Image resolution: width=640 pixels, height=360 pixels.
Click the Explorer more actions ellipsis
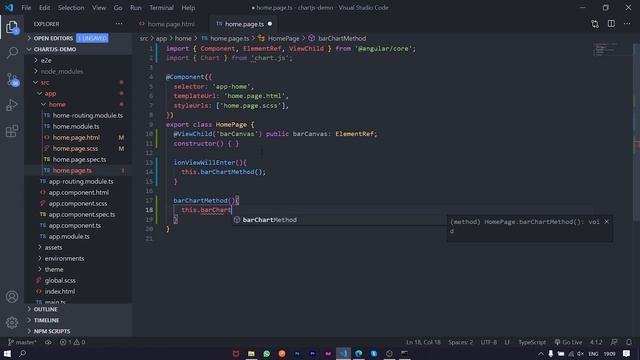pyautogui.click(x=119, y=24)
